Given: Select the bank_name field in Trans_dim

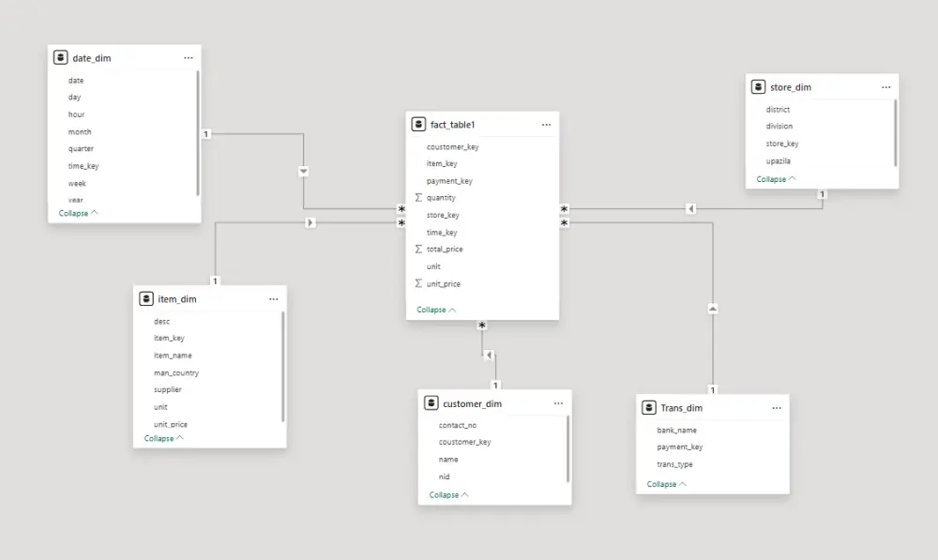Looking at the screenshot, I should [676, 429].
